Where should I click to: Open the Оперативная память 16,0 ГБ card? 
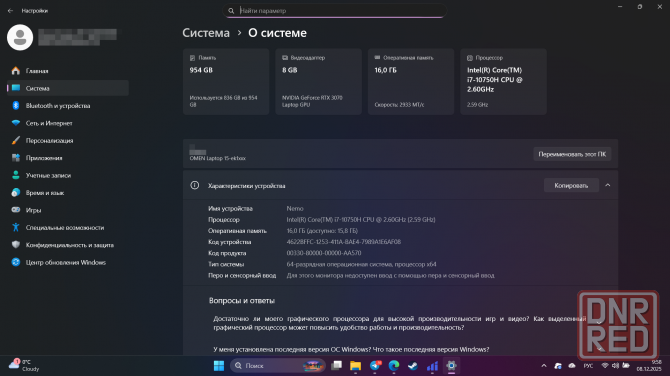[x=411, y=82]
